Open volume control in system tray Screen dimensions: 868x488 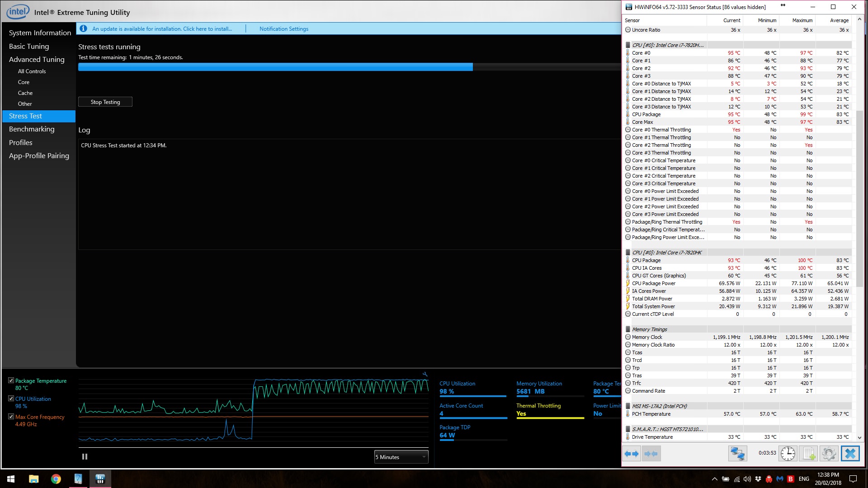(x=747, y=479)
